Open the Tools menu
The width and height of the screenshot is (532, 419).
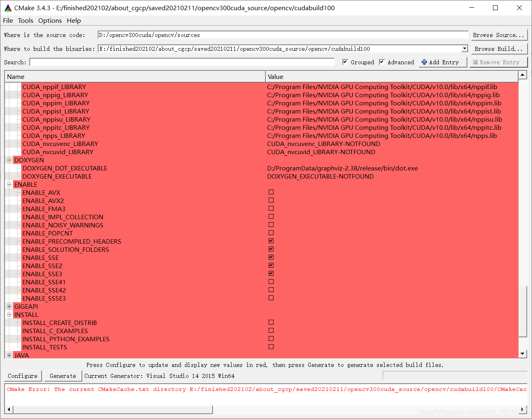pyautogui.click(x=26, y=20)
